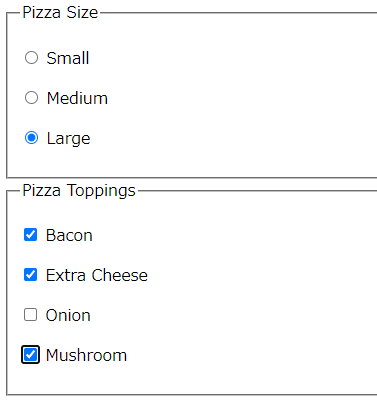Image resolution: width=377 pixels, height=406 pixels.
Task: Click the "Pizza Size" group legend
Action: point(60,13)
